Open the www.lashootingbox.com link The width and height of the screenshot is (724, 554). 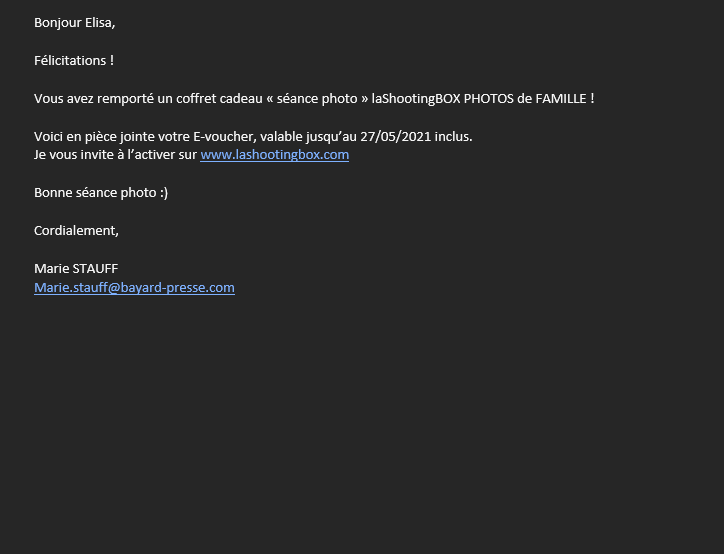tap(274, 155)
